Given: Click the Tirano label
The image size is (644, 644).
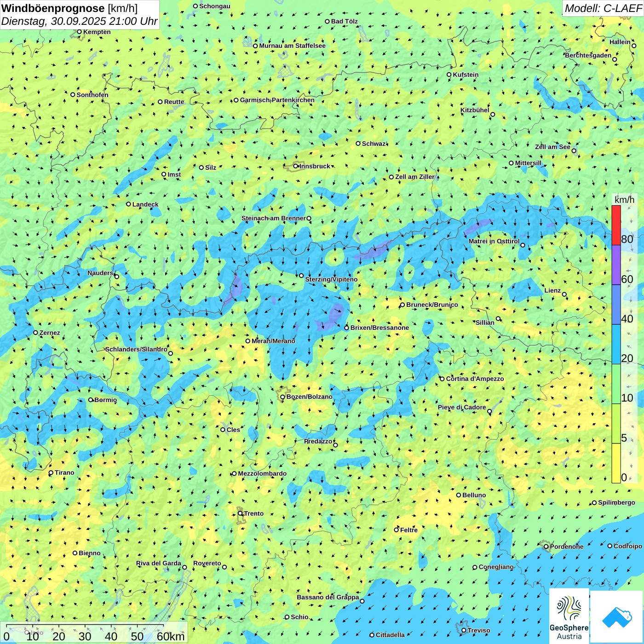Looking at the screenshot, I should click(64, 472).
